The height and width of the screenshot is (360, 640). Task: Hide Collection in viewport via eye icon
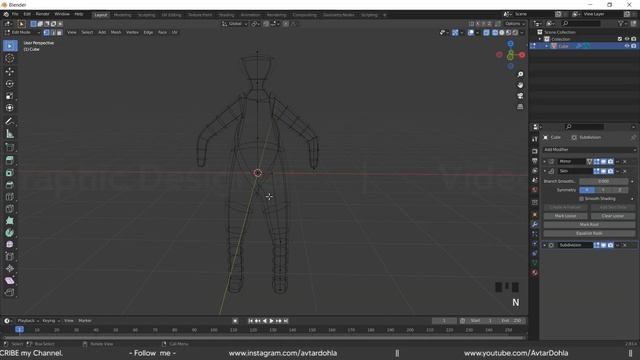pyautogui.click(x=627, y=39)
